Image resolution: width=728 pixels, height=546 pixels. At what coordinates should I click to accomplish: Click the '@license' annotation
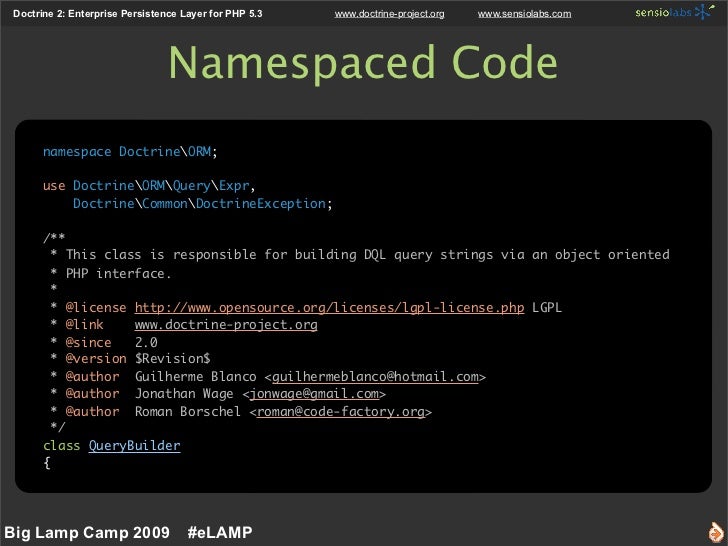tap(96, 307)
